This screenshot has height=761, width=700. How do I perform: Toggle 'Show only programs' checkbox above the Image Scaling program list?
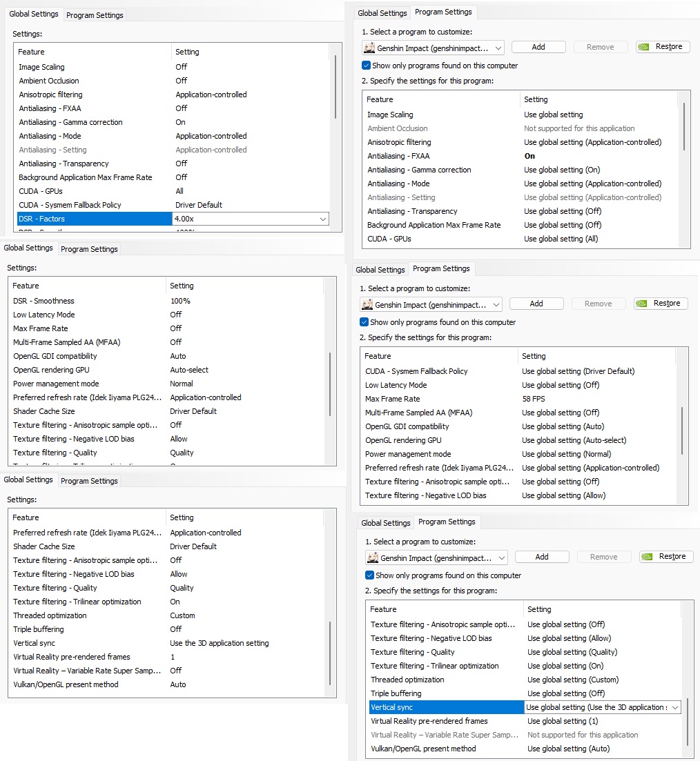coord(367,66)
